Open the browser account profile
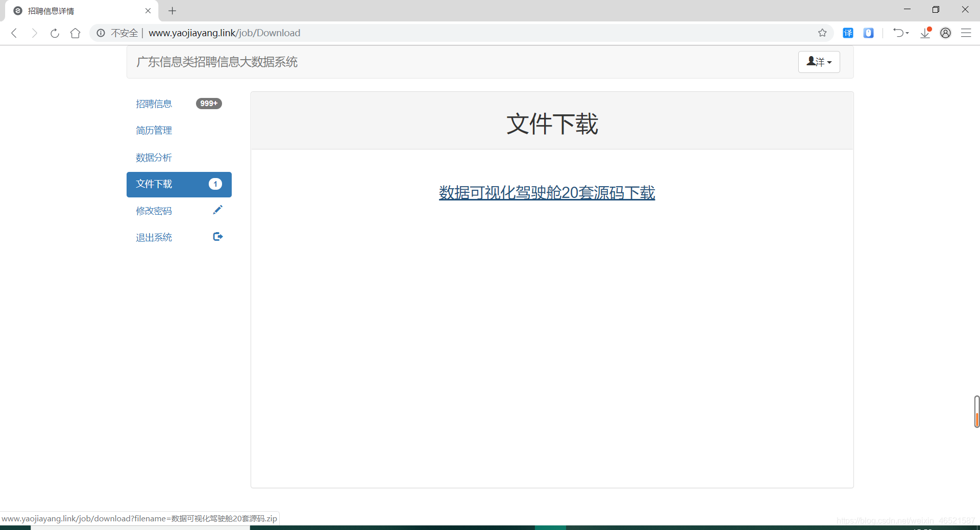Image resolution: width=980 pixels, height=530 pixels. [945, 33]
